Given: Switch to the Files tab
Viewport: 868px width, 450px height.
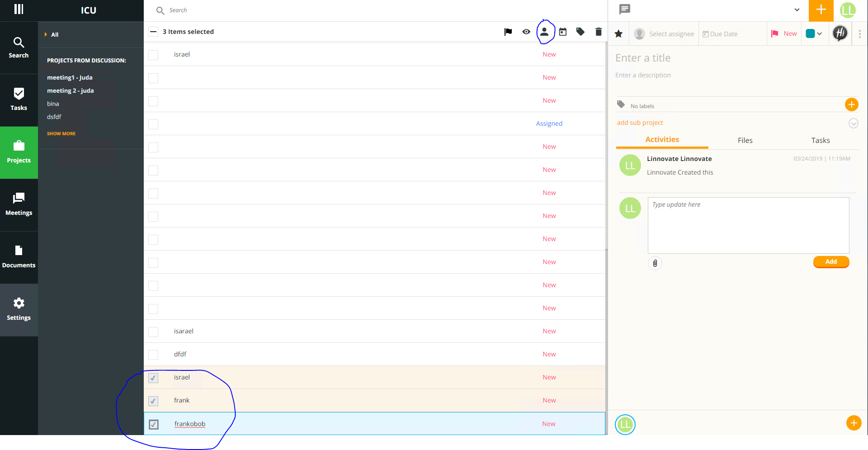Looking at the screenshot, I should (745, 140).
